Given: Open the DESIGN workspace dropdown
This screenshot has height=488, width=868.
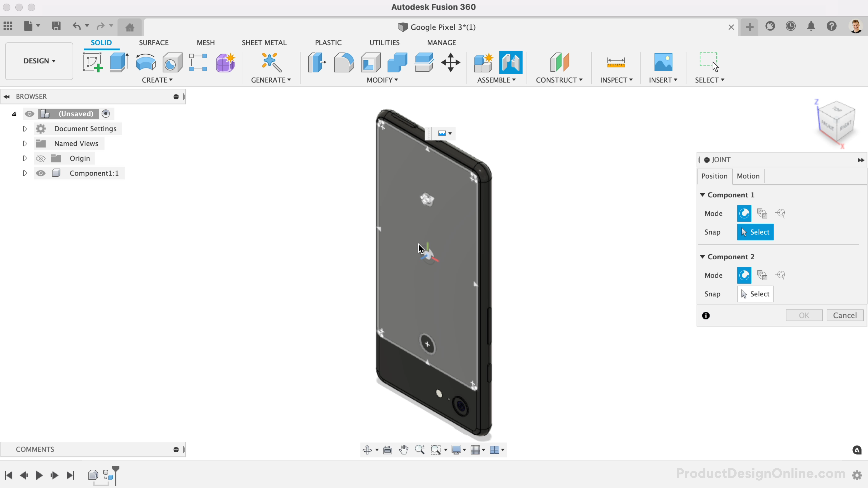Looking at the screenshot, I should (x=39, y=61).
